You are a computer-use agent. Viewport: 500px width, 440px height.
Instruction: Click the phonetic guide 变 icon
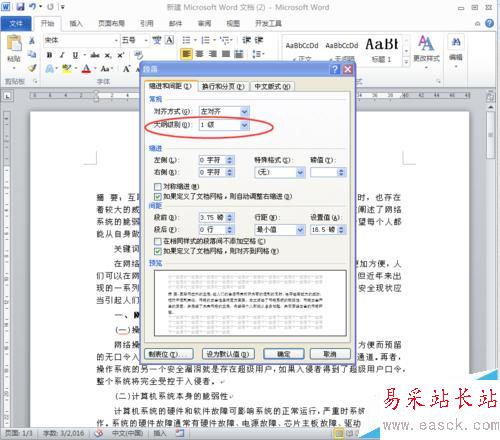click(x=157, y=40)
